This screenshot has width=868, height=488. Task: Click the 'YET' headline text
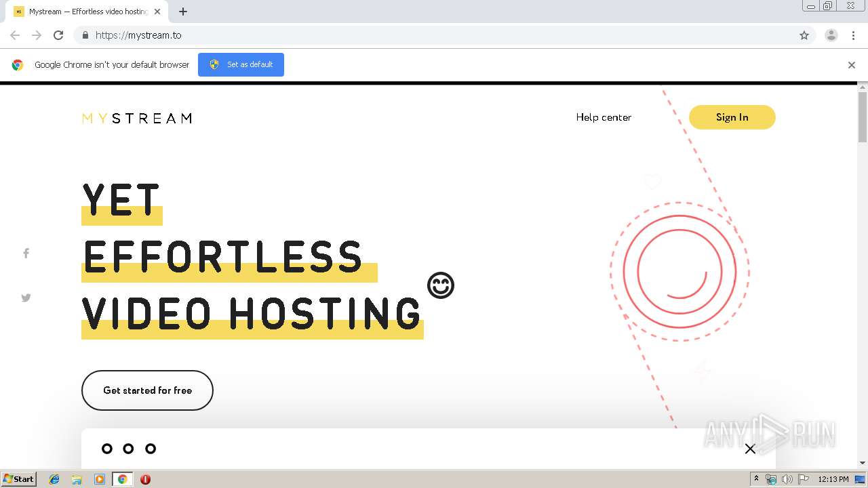click(x=121, y=199)
